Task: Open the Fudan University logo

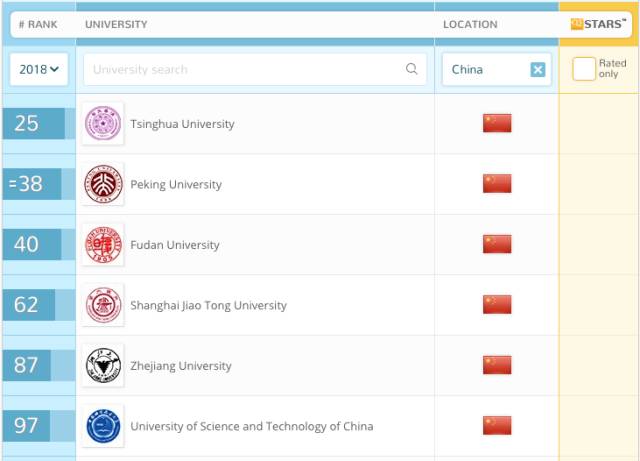Action: click(x=103, y=244)
